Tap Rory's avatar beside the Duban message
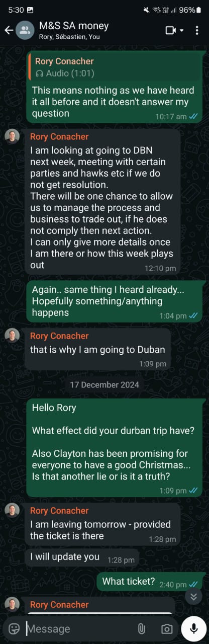The height and width of the screenshot is (644, 209). [12, 336]
